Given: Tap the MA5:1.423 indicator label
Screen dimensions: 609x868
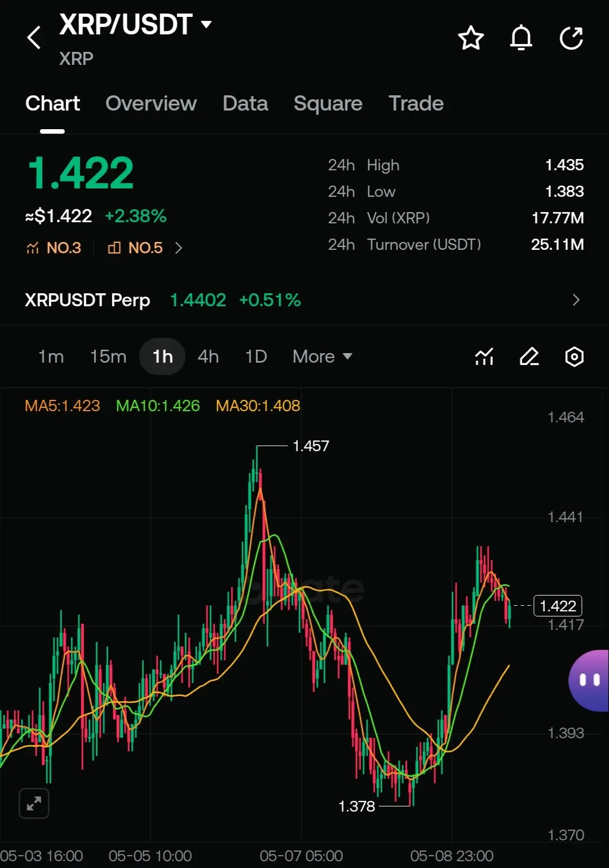Looking at the screenshot, I should coord(62,406).
